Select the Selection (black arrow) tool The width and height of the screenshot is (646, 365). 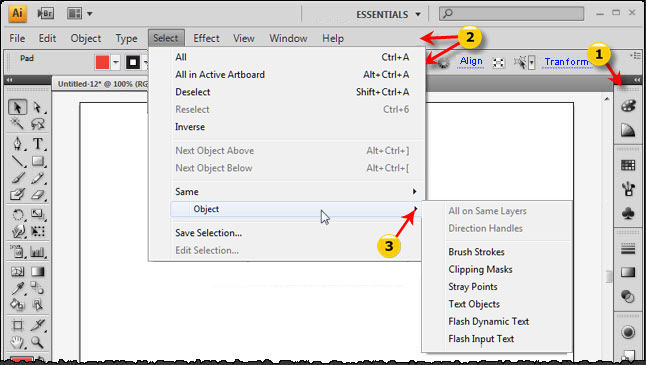17,107
